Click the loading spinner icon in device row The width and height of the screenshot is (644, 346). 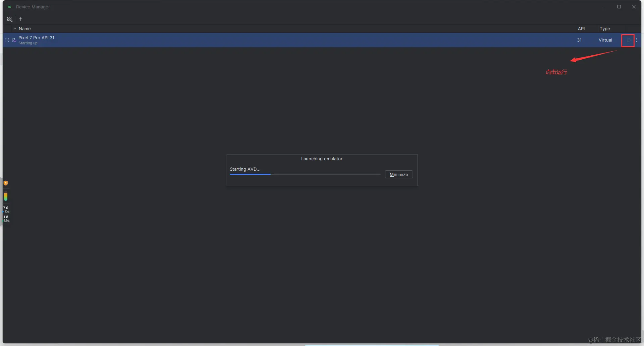click(x=7, y=40)
